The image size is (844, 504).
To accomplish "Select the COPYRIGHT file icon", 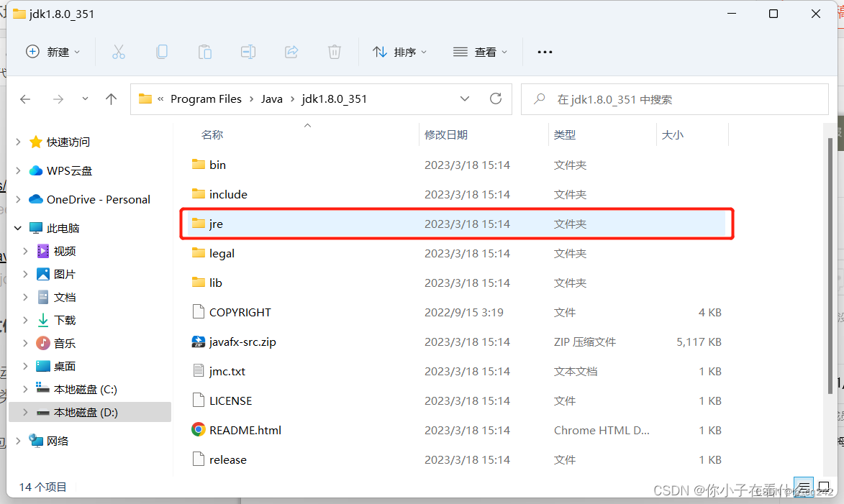I will (x=198, y=312).
